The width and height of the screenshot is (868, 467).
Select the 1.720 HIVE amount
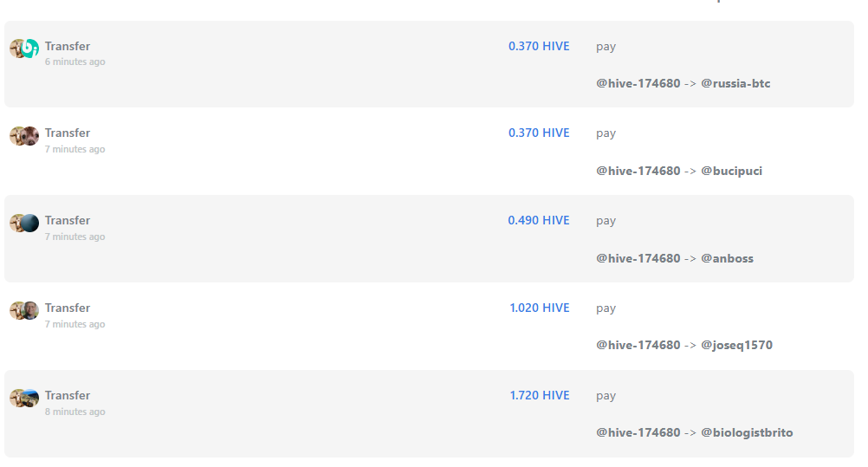point(539,396)
